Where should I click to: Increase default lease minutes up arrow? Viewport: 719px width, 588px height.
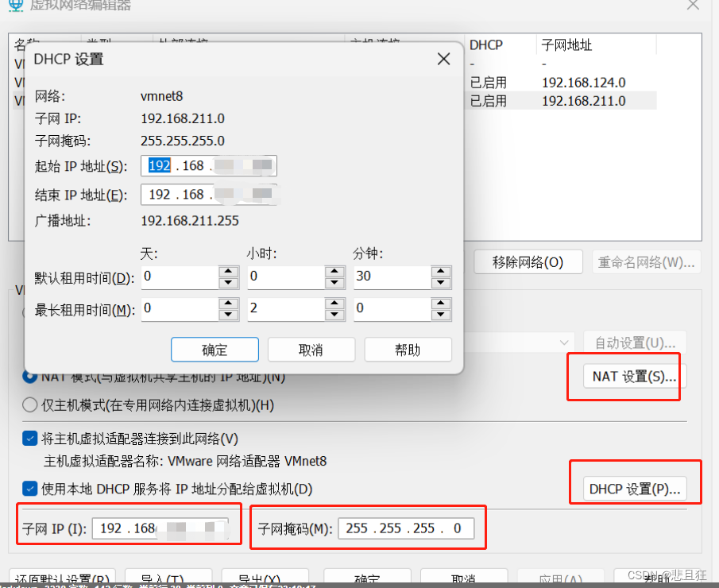tap(441, 272)
